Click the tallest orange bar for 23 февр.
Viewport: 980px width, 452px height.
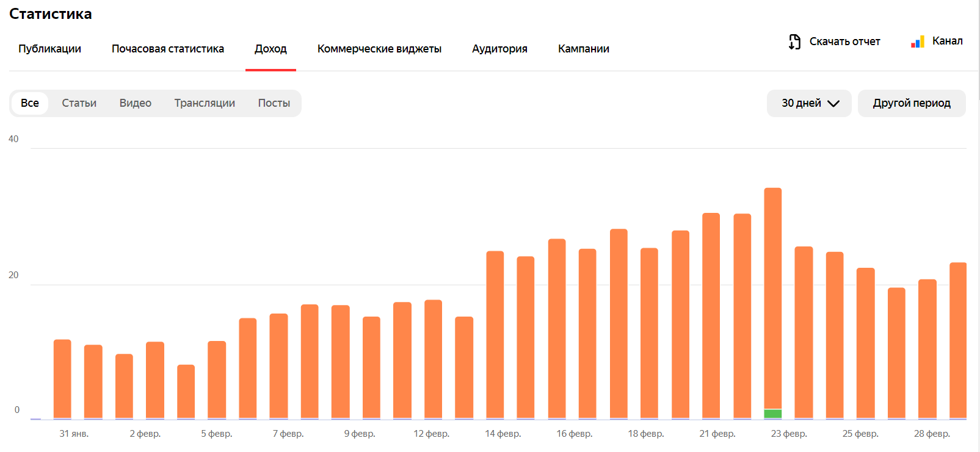pos(773,298)
